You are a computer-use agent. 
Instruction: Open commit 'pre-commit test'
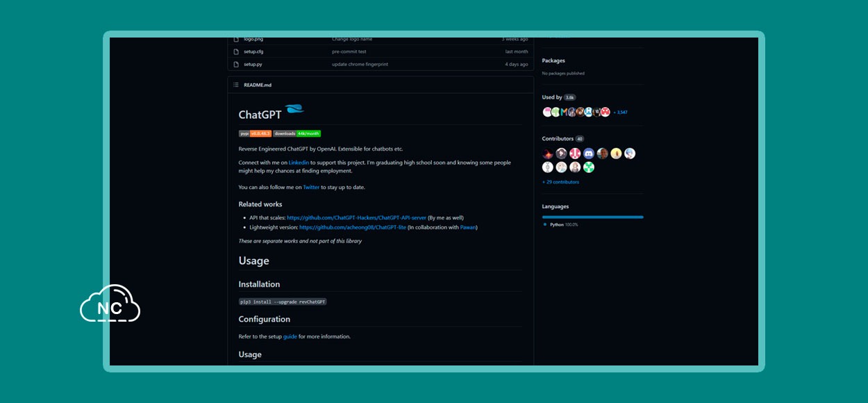pos(349,51)
